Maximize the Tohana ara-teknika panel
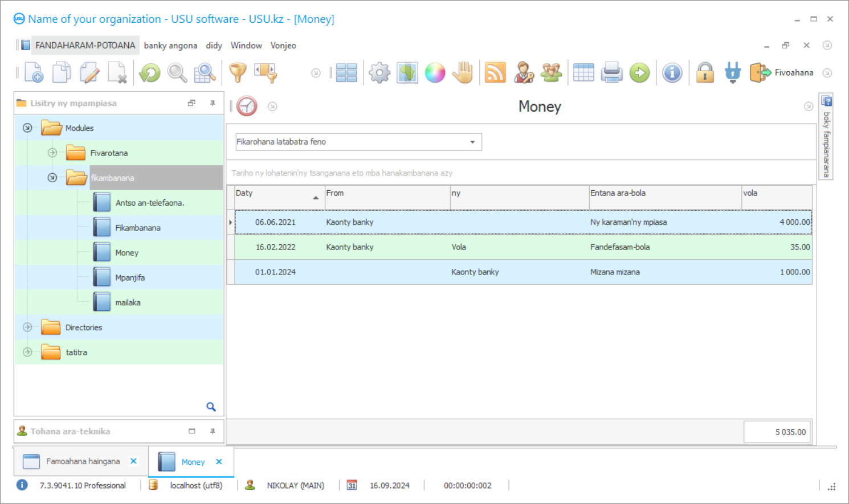Viewport: 849px width, 504px height. 192,431
